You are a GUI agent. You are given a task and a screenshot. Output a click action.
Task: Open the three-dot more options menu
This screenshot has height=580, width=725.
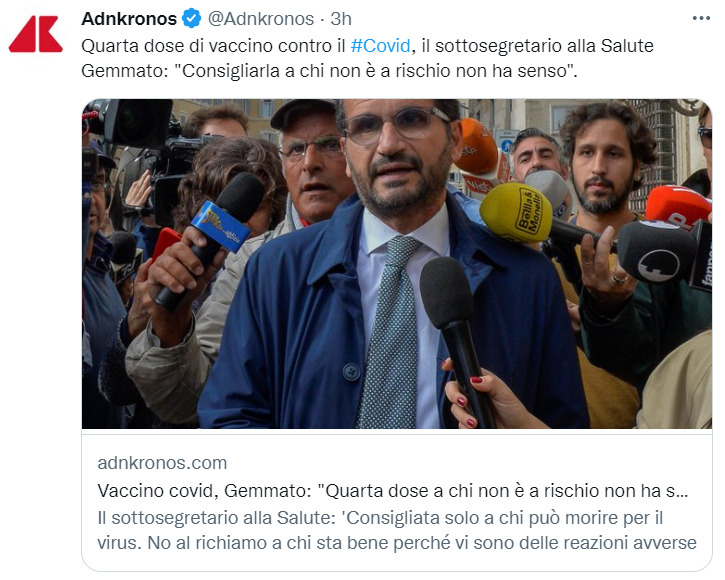click(701, 19)
